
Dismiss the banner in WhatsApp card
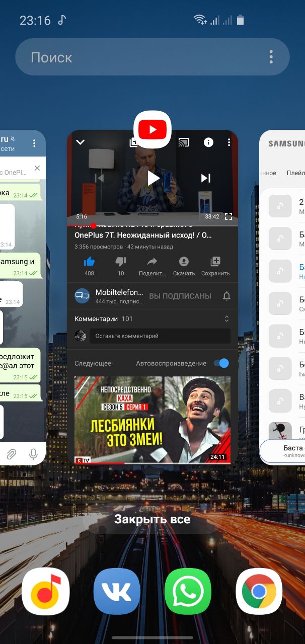(37, 168)
